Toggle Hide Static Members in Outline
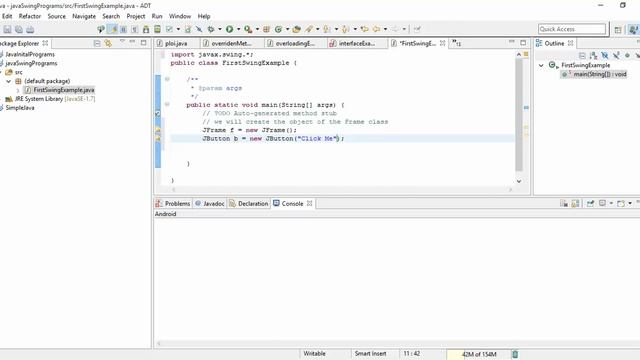The width and height of the screenshot is (640, 360). [616, 55]
